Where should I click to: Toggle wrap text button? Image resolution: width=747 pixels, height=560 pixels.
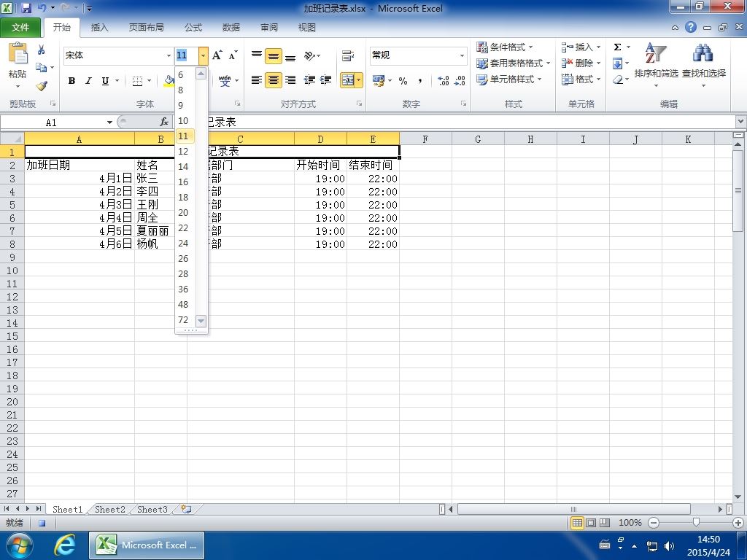[348, 55]
